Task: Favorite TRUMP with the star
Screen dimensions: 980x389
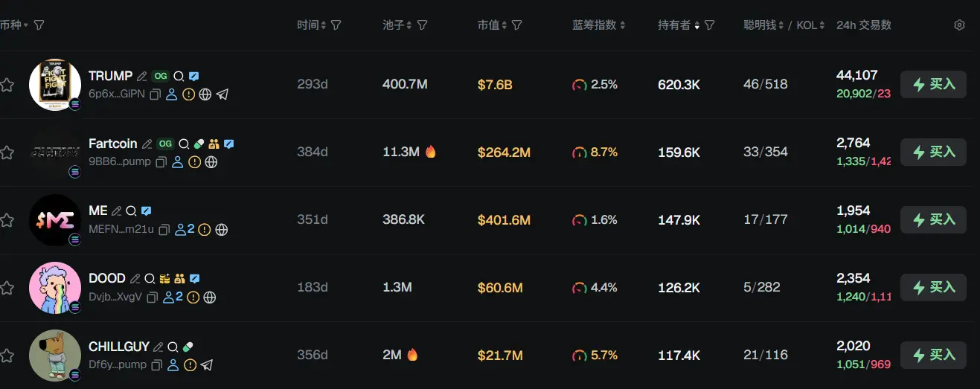Action: coord(7,85)
